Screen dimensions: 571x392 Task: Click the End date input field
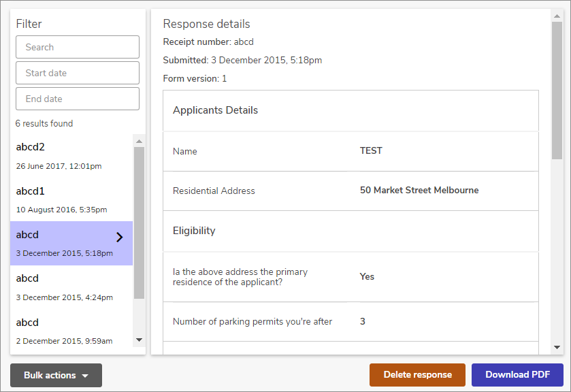(x=77, y=99)
